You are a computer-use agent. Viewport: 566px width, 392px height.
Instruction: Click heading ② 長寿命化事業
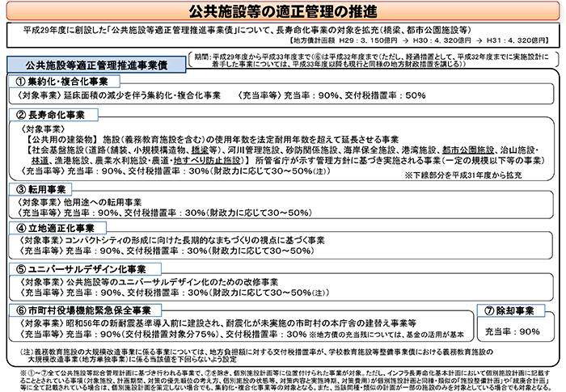[53, 115]
